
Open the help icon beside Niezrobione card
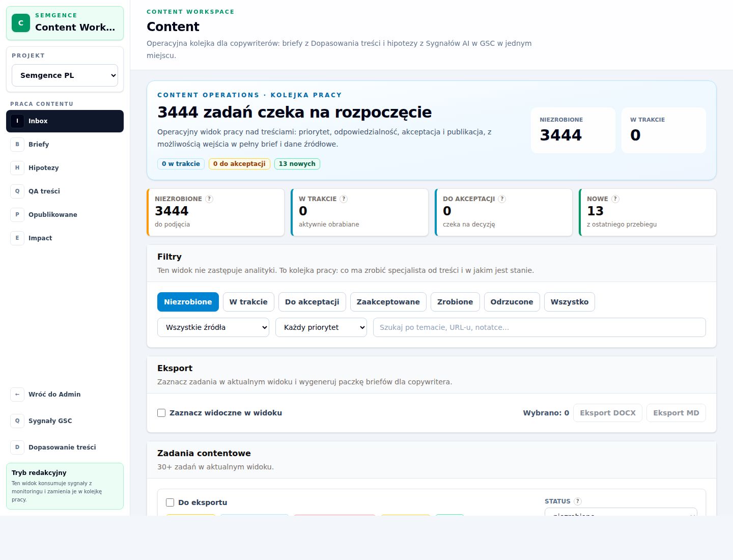click(209, 199)
